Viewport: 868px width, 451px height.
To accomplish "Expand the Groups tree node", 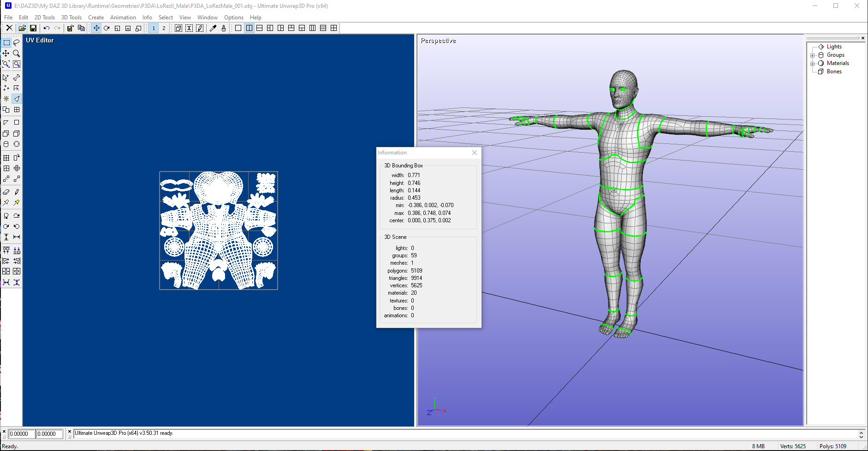I will pos(813,55).
